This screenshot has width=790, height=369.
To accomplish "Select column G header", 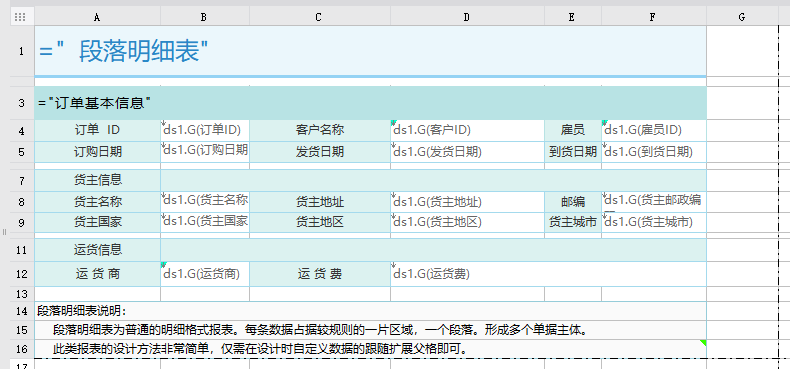I will (742, 17).
